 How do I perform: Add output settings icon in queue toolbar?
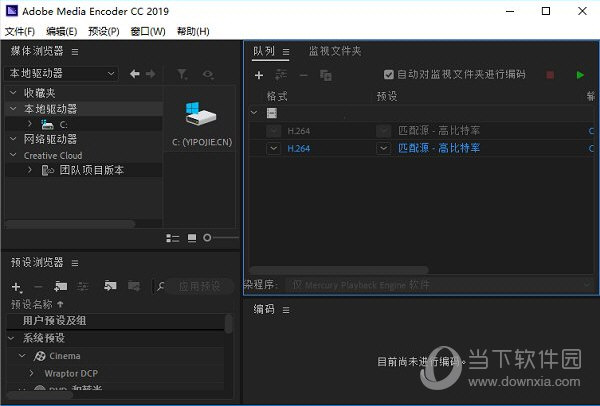tap(280, 75)
